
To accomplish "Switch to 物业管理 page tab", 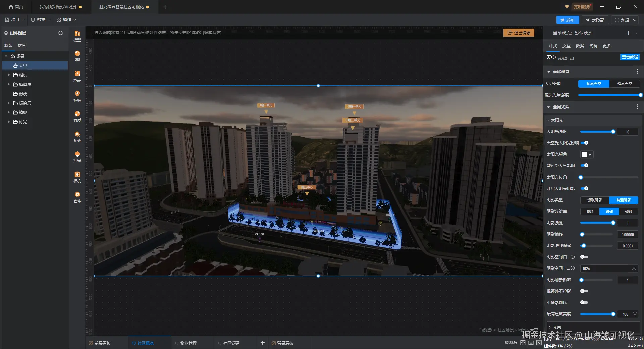I will click(186, 343).
